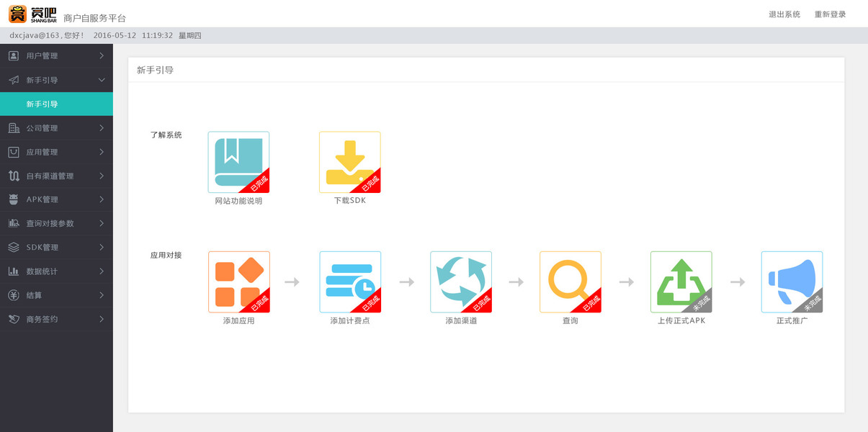Click the 添加渠道 recycle arrows icon
The height and width of the screenshot is (432, 868).
point(460,282)
